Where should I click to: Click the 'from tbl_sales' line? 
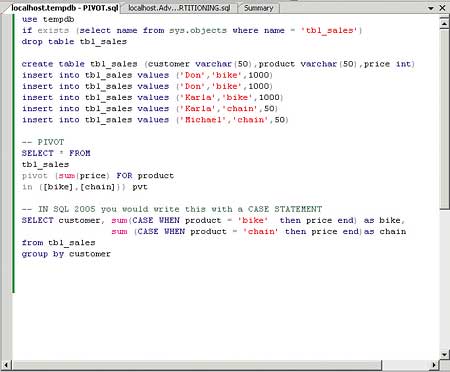59,243
